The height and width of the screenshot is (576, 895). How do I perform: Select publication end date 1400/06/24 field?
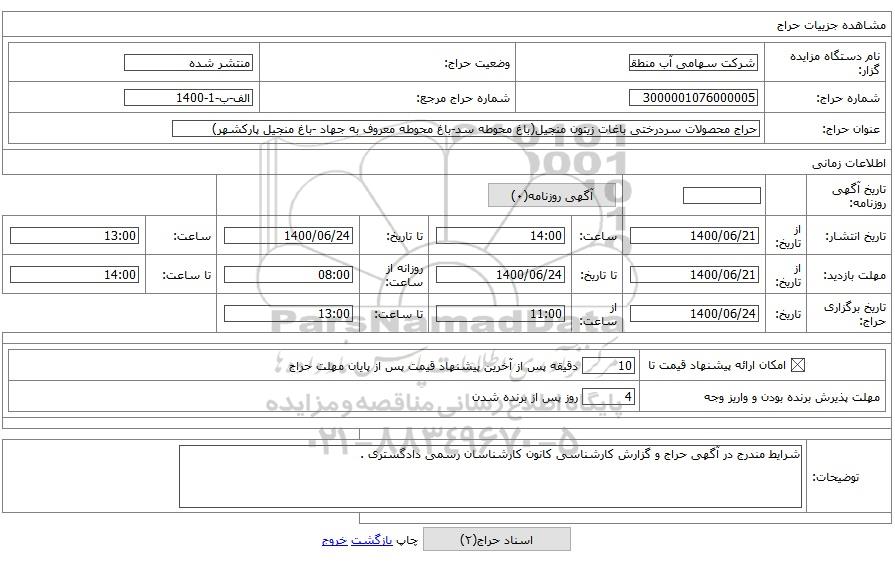coord(288,235)
